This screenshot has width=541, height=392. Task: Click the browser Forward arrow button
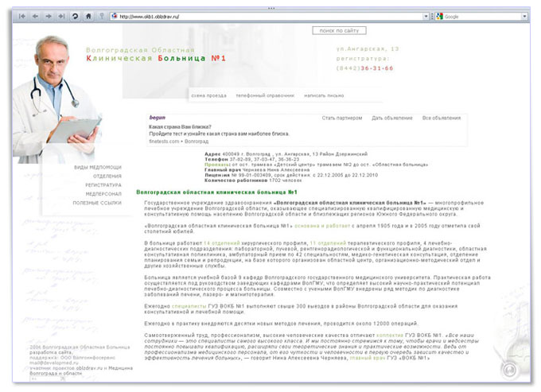(49, 16)
